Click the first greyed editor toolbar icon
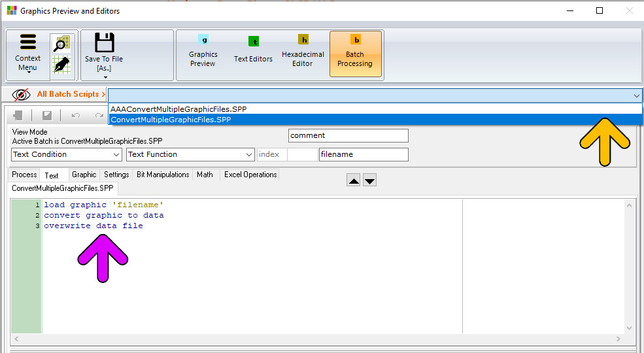This screenshot has height=353, width=644. pos(18,116)
